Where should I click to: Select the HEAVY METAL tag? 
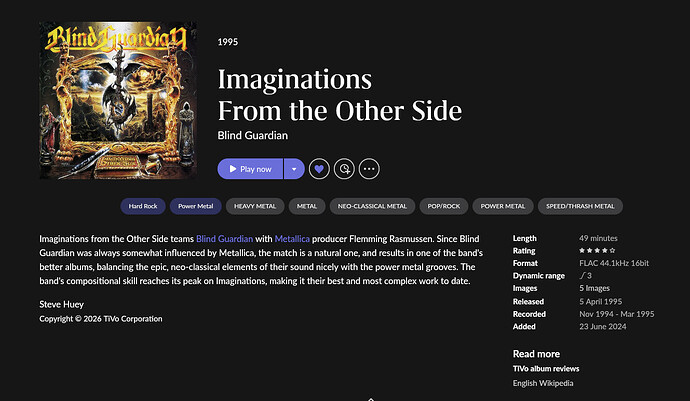coord(255,206)
